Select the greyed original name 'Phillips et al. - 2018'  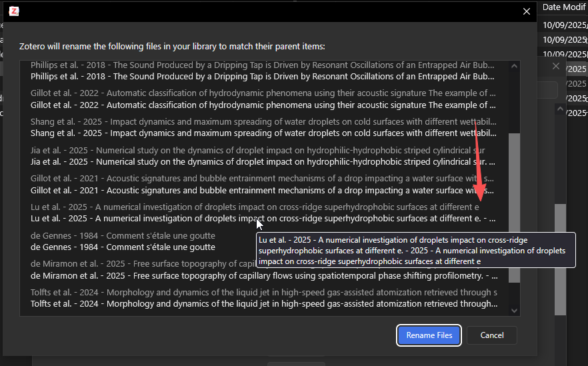[x=263, y=65]
